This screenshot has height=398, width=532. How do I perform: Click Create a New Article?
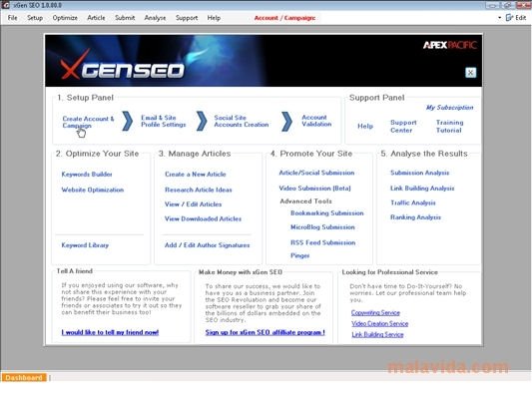tap(195, 174)
